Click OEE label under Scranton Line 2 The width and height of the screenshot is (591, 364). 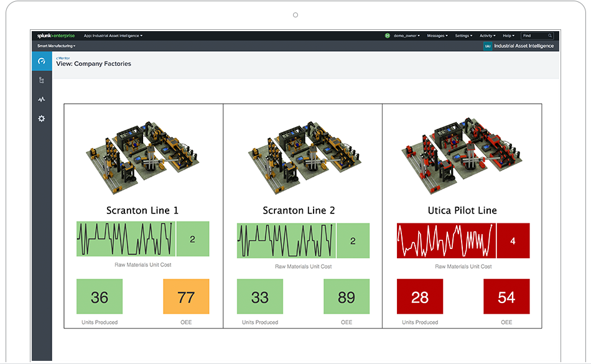347,322
